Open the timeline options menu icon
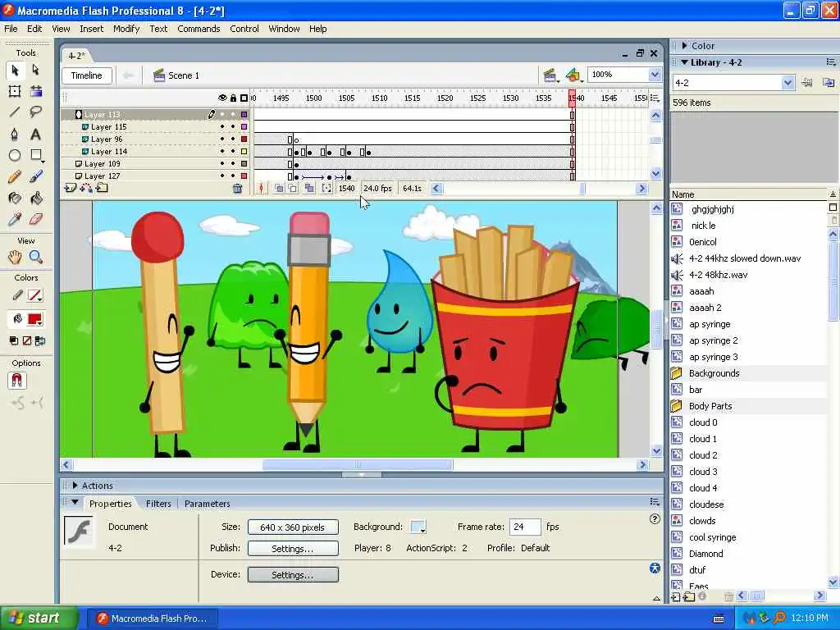 655,98
